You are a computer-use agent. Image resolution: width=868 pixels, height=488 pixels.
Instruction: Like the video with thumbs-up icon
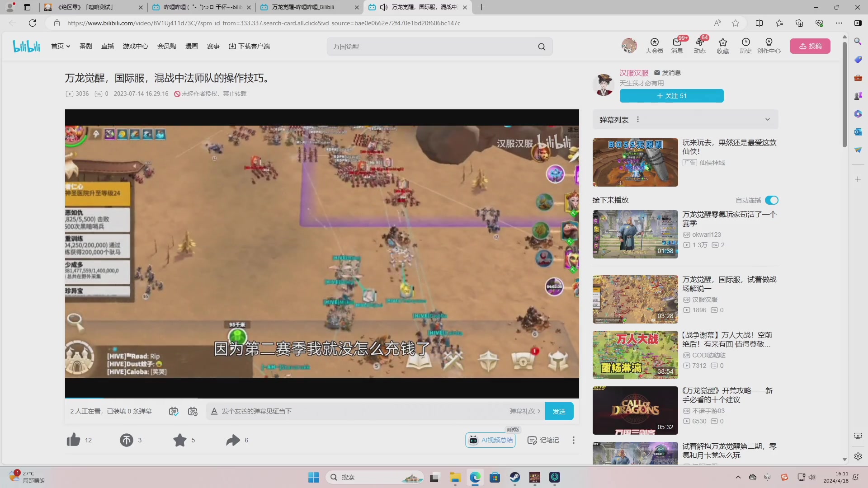point(73,440)
